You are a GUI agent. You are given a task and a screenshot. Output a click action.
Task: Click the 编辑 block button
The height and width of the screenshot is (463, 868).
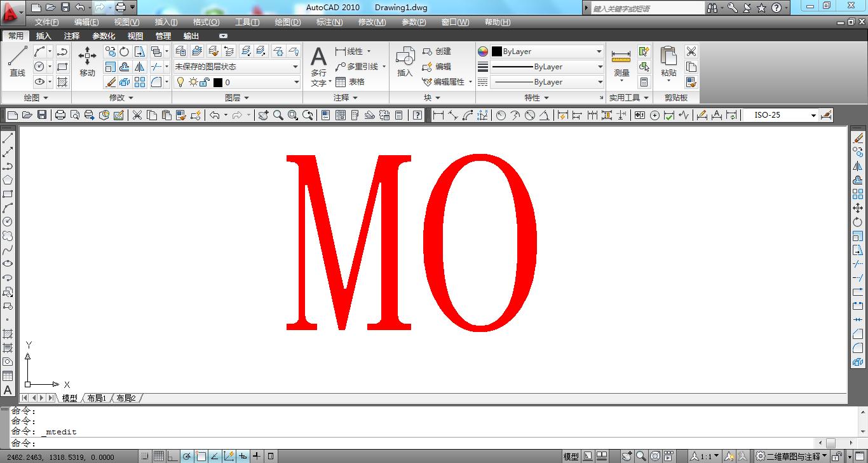[x=437, y=67]
